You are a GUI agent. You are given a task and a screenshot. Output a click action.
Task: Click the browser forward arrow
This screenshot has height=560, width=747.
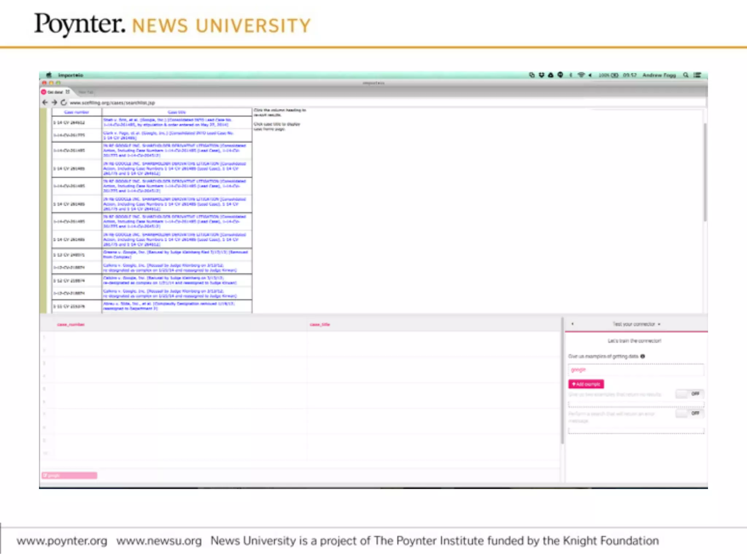pos(54,102)
